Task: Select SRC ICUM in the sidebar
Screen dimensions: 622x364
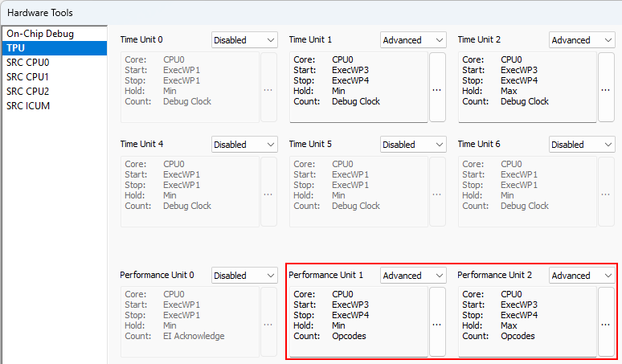Action: click(x=28, y=106)
